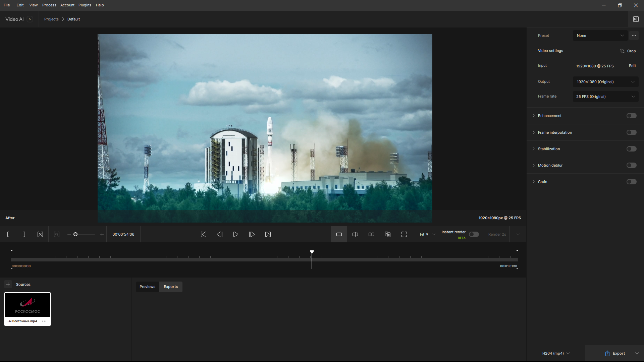Play the video preview
The height and width of the screenshot is (362, 644).
(236, 234)
